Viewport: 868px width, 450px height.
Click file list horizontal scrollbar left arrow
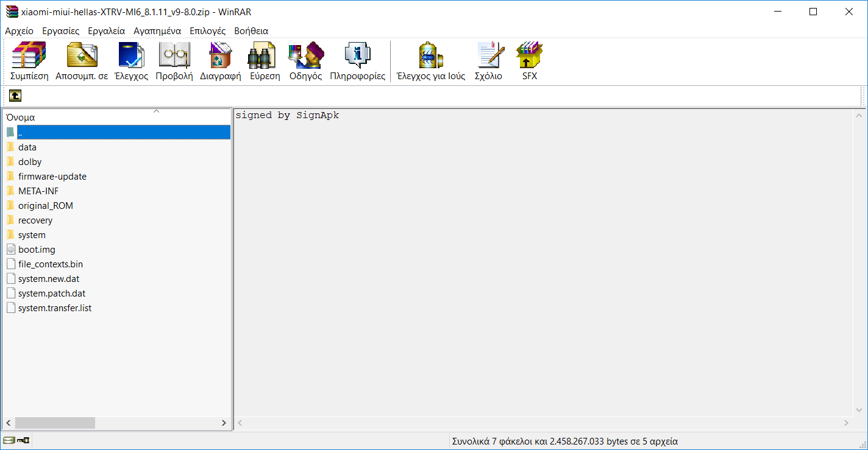9,423
